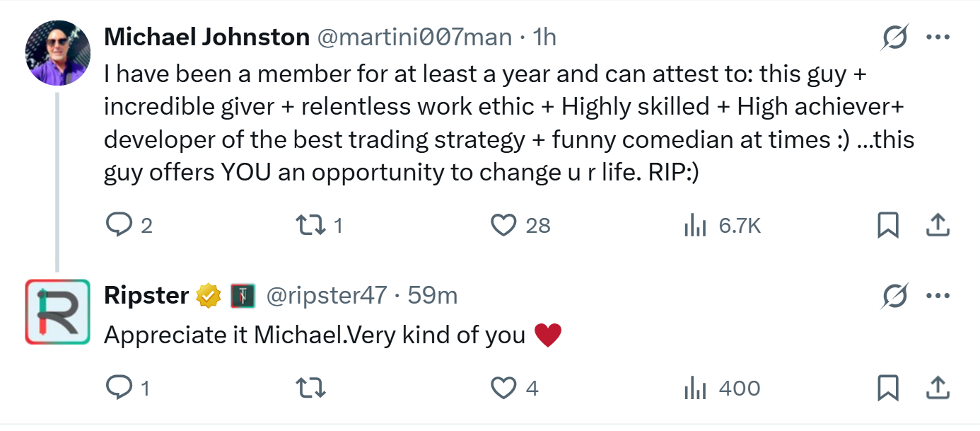
Task: Bookmark Ripster's reply
Action: (x=887, y=388)
